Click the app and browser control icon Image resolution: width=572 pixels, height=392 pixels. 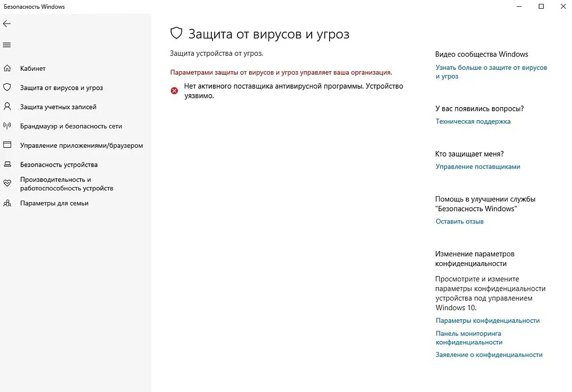click(x=7, y=145)
